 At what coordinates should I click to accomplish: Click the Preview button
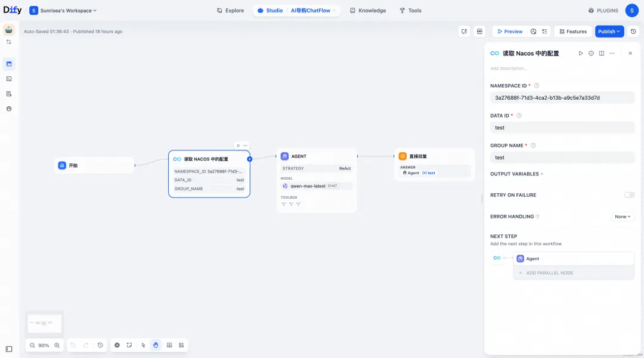(x=510, y=31)
